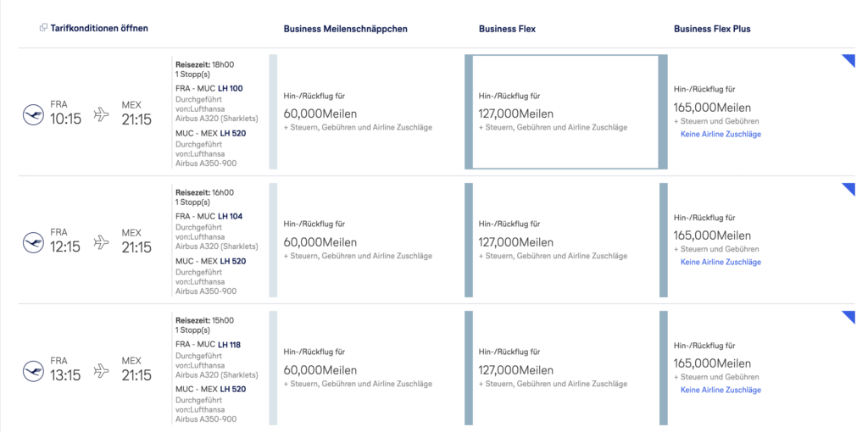868x432 pixels.
Task: Click airplane icon in 10:15 departure row
Action: [x=102, y=114]
